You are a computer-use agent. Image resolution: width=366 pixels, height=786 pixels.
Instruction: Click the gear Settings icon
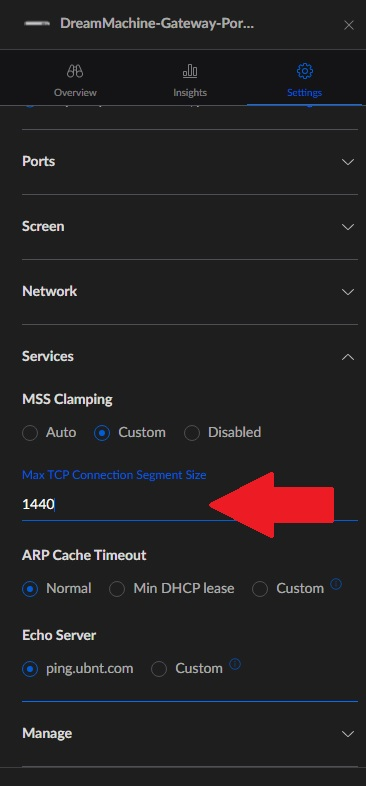(304, 71)
